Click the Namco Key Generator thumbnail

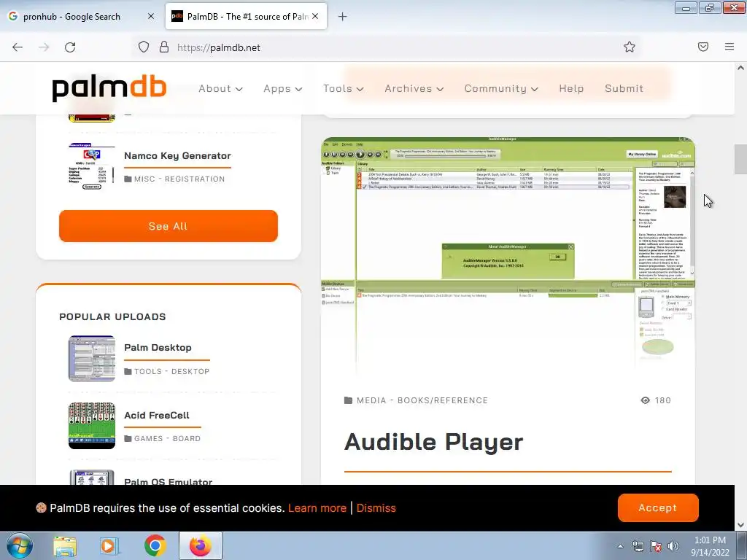pos(91,166)
